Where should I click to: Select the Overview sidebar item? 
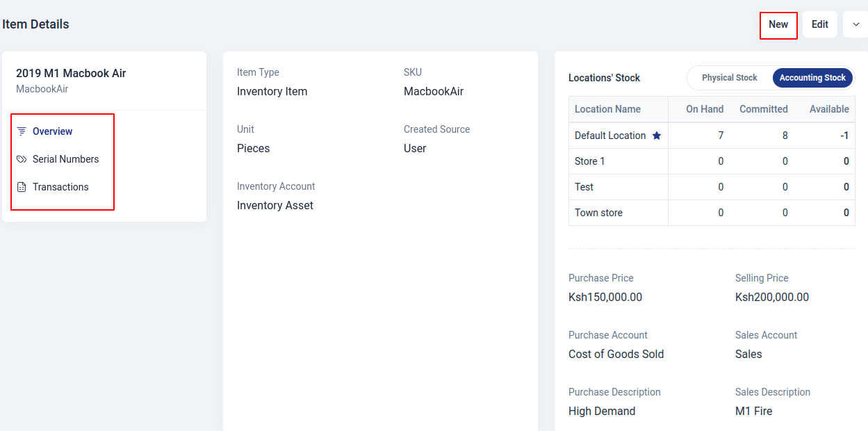click(53, 131)
